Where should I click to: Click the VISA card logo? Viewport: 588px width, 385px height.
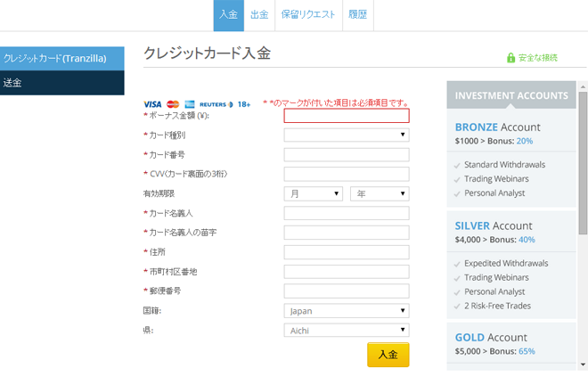pyautogui.click(x=152, y=104)
